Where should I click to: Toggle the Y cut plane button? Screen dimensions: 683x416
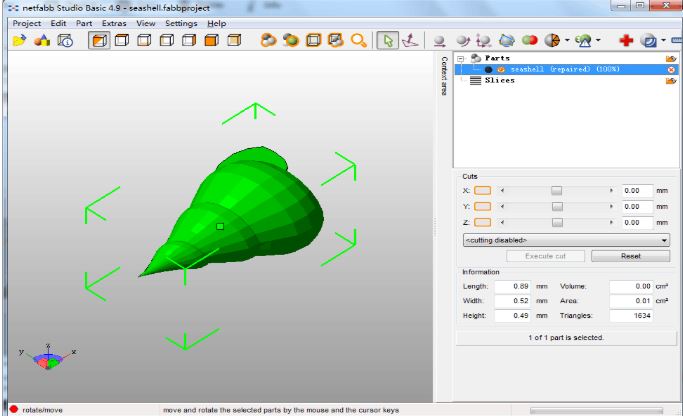pos(482,206)
